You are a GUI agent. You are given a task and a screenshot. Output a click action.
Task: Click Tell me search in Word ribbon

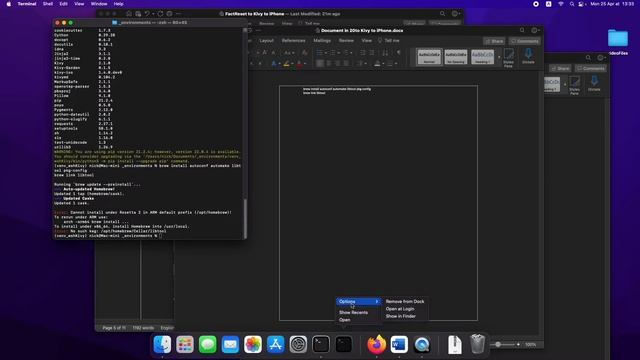389,41
